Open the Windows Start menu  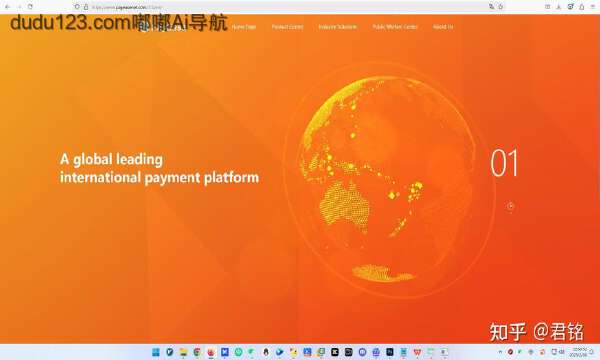click(156, 352)
